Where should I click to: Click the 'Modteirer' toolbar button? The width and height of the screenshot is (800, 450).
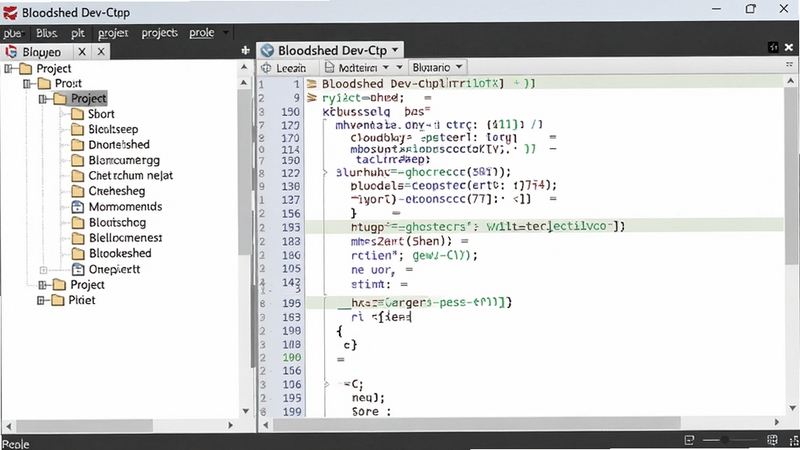[x=352, y=67]
